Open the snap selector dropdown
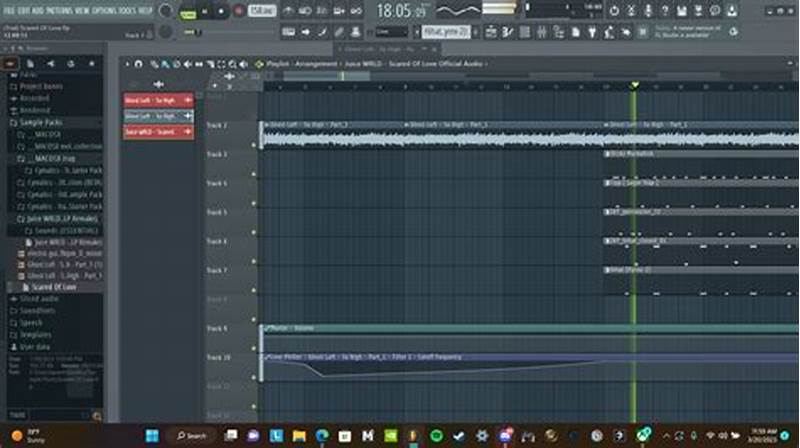This screenshot has width=800, height=448. tap(392, 32)
